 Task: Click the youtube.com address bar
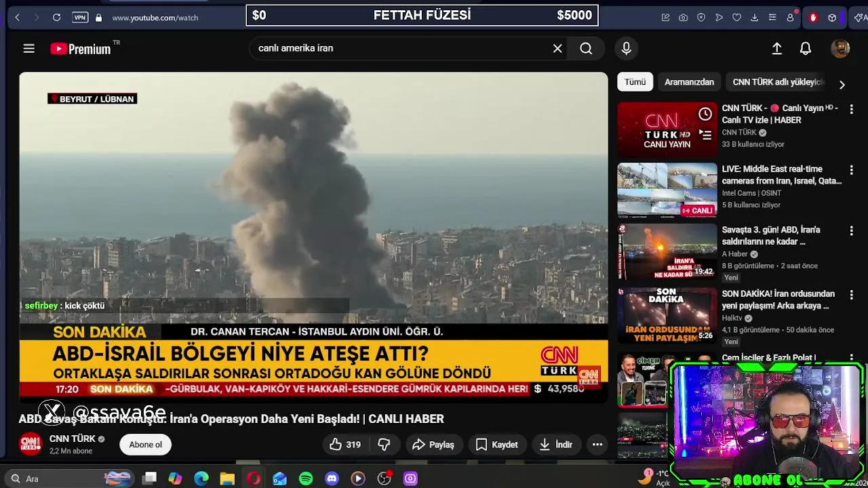(x=155, y=18)
